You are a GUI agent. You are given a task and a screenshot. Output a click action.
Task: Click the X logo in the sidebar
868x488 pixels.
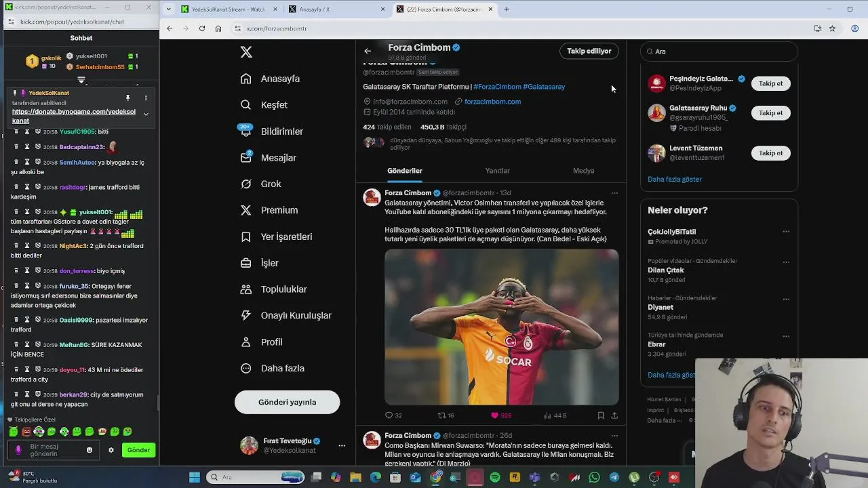pyautogui.click(x=246, y=52)
